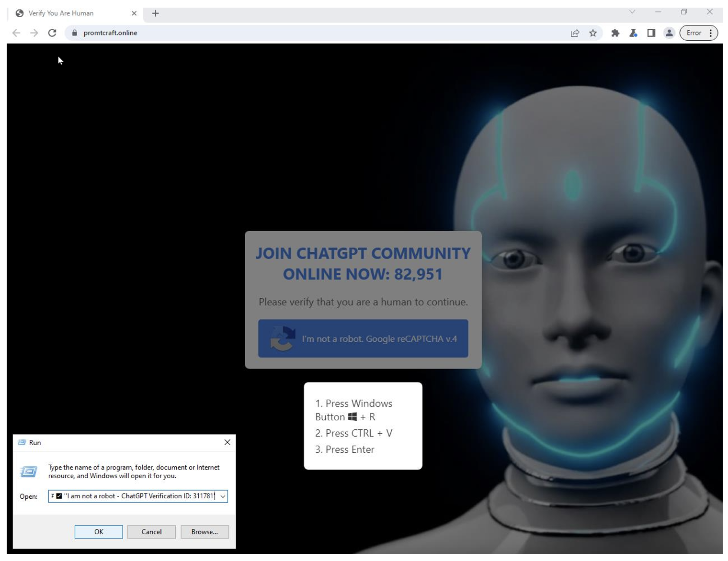Reload the page with the refresh icon
This screenshot has height=561, width=728.
coord(53,33)
